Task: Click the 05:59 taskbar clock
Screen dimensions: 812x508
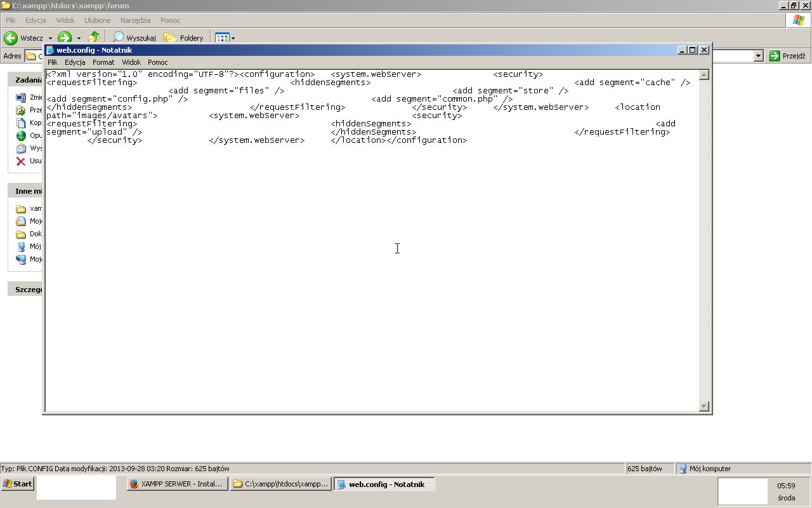Action: pos(786,486)
